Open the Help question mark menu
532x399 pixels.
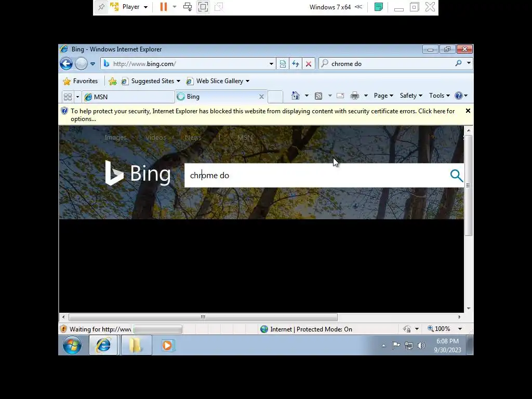[461, 96]
